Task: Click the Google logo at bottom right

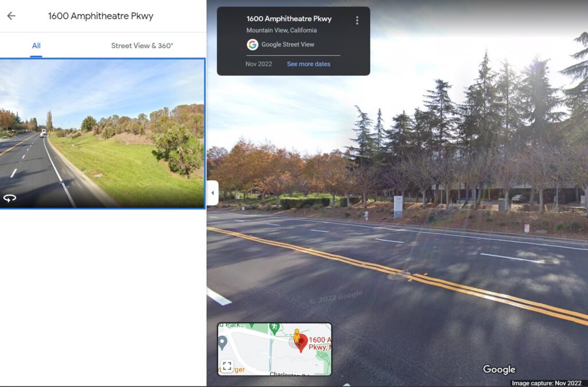Action: [x=499, y=369]
